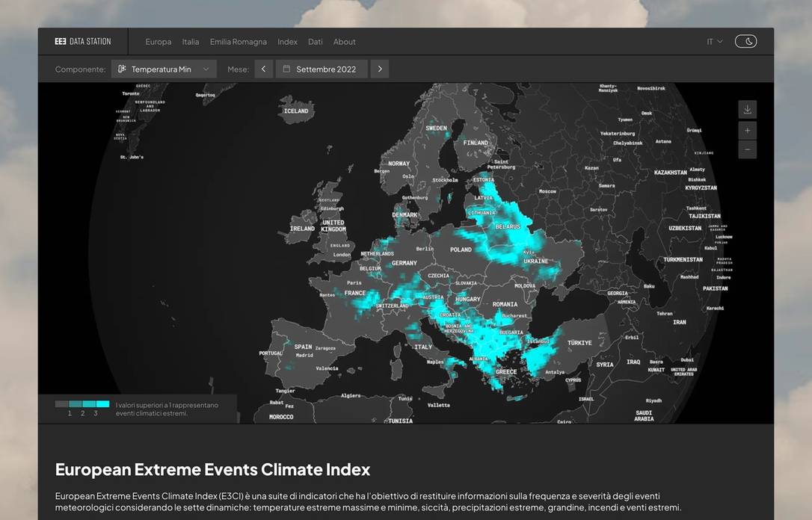Switch to the Emilia Romagna page
Screen dimensions: 812x520
(x=238, y=42)
